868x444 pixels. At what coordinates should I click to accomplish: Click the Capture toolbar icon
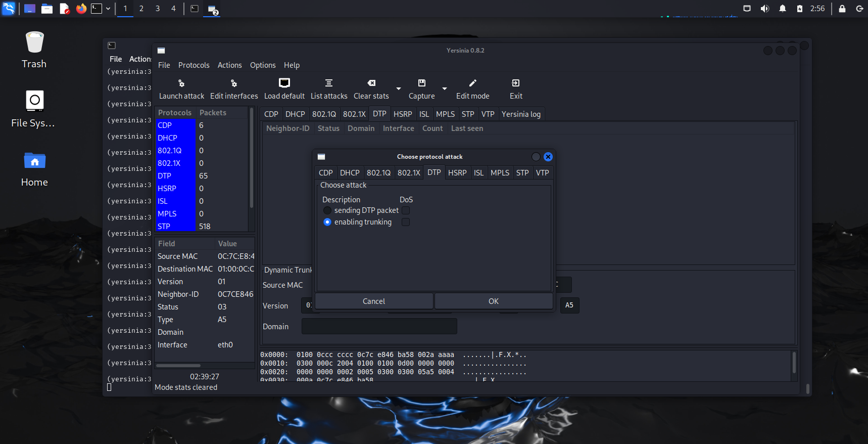421,83
